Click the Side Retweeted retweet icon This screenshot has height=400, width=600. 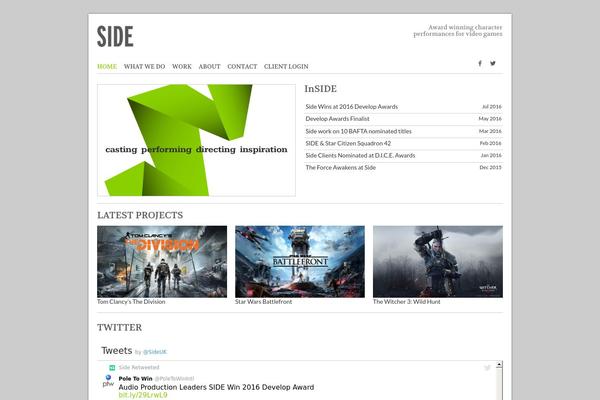click(x=112, y=367)
